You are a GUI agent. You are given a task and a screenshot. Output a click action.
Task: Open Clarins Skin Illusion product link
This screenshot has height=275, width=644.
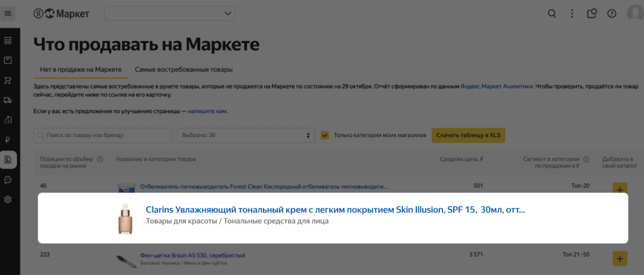click(336, 210)
